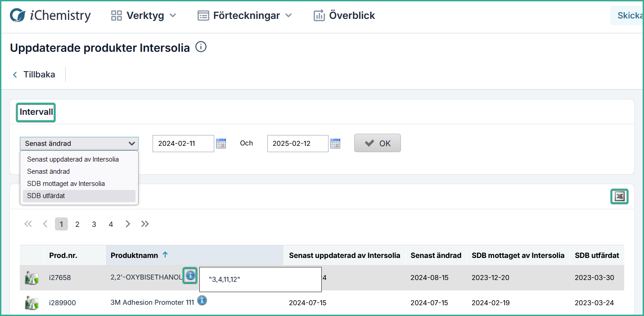Image resolution: width=644 pixels, height=316 pixels.
Task: Click the iChemistry logo
Action: [50, 15]
